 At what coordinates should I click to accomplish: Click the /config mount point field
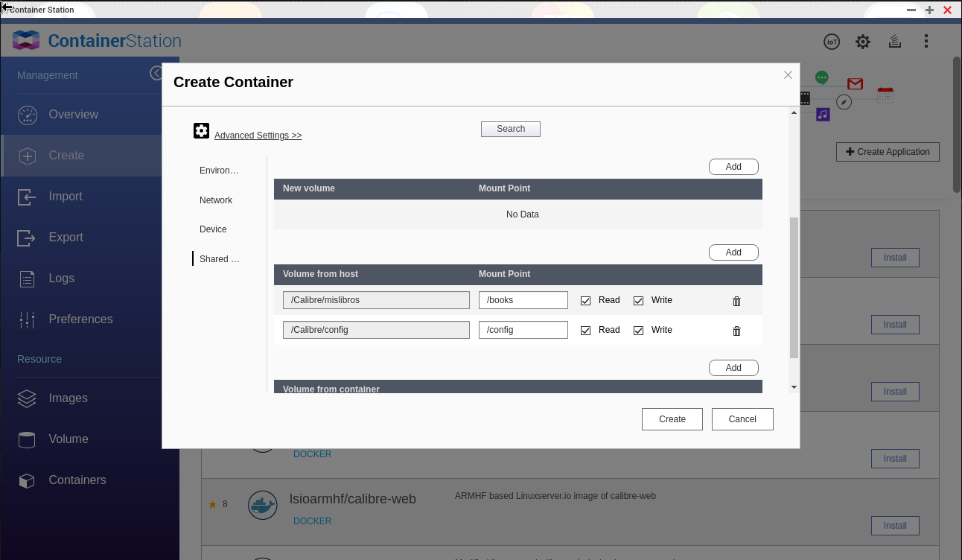tap(523, 330)
